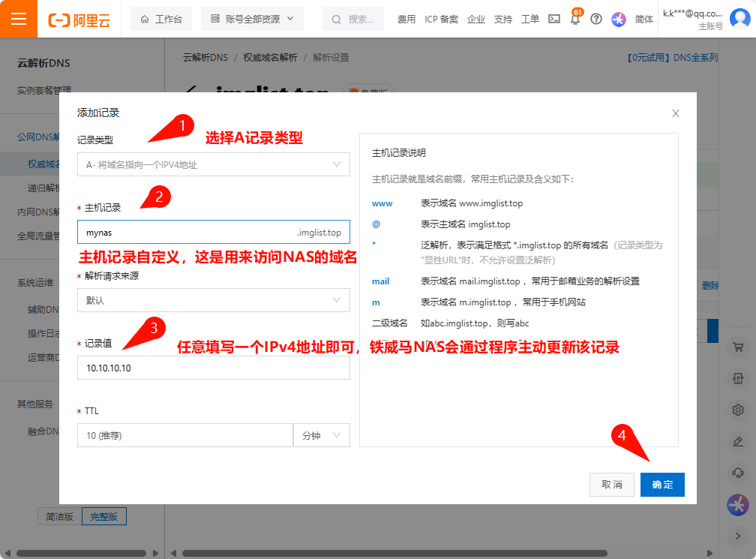Open the settings gear on right rail

click(738, 410)
